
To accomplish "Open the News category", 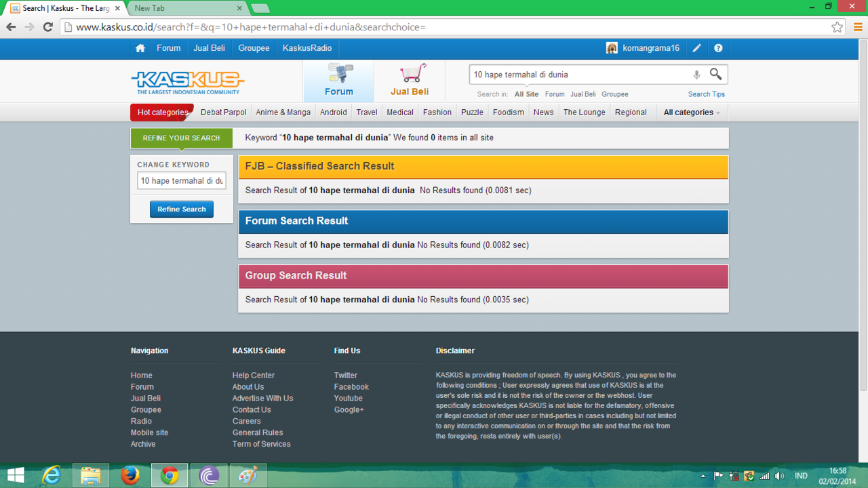I will 543,113.
